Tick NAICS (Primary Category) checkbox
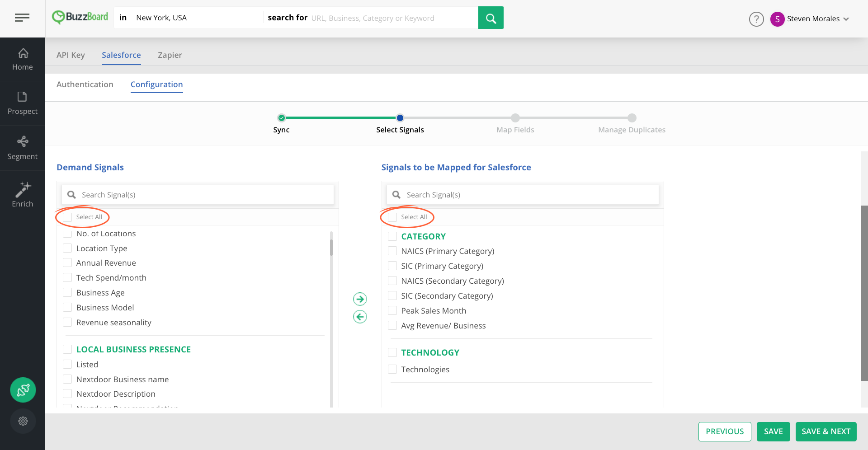 [x=392, y=251]
